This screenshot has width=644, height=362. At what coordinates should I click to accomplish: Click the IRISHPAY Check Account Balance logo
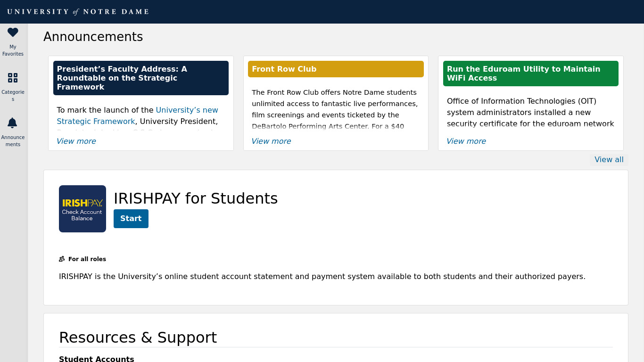pos(83,209)
